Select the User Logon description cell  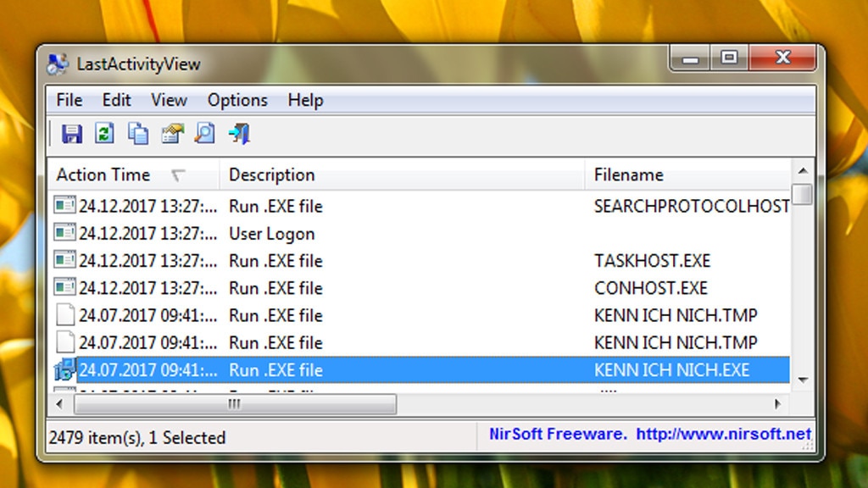272,234
